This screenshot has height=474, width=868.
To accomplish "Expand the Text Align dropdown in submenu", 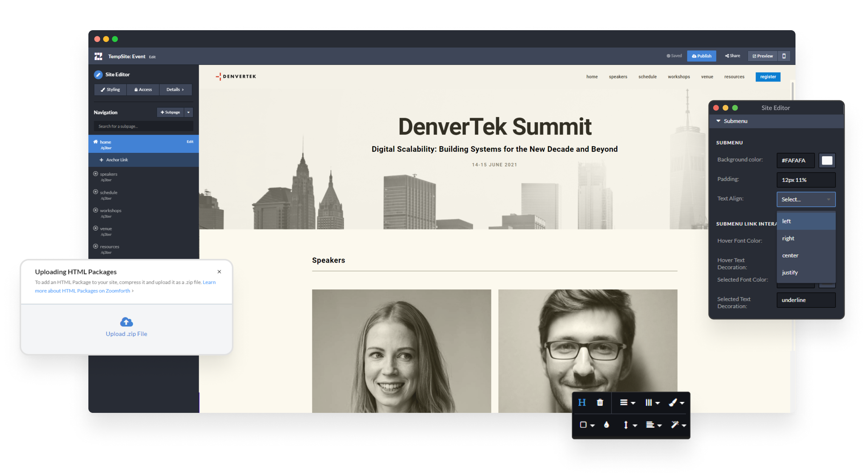I will pyautogui.click(x=805, y=199).
